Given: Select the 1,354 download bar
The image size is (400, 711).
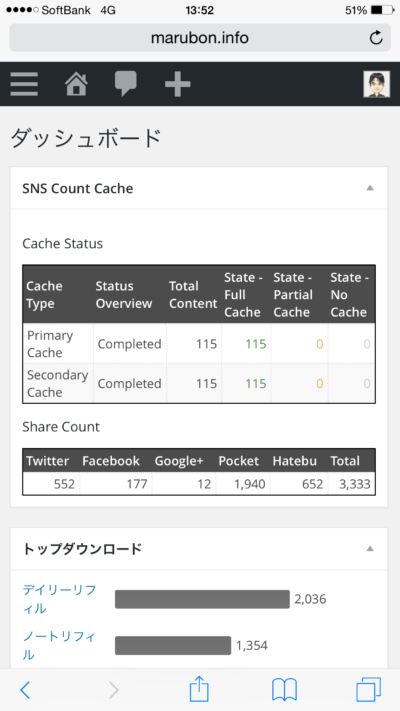Looking at the screenshot, I should pos(173,645).
